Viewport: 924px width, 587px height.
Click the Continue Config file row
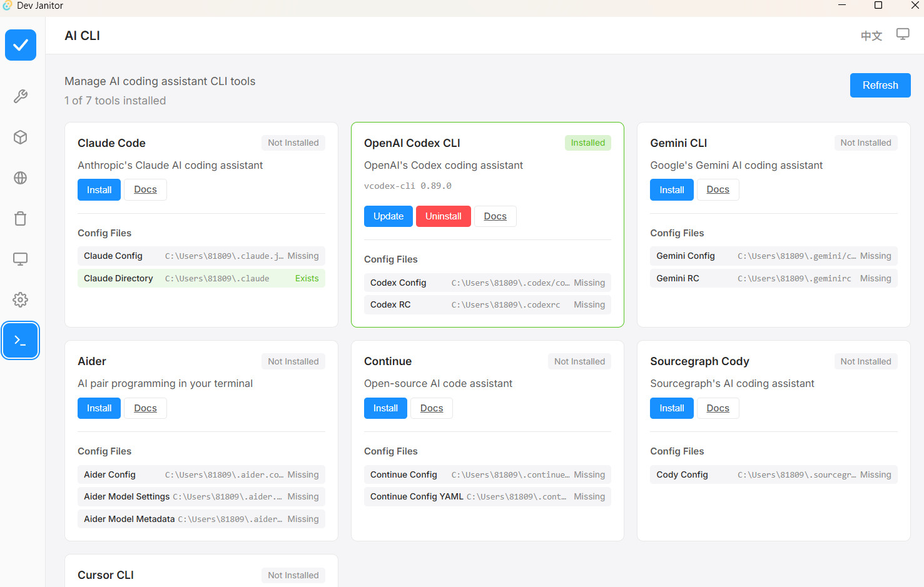coord(487,474)
